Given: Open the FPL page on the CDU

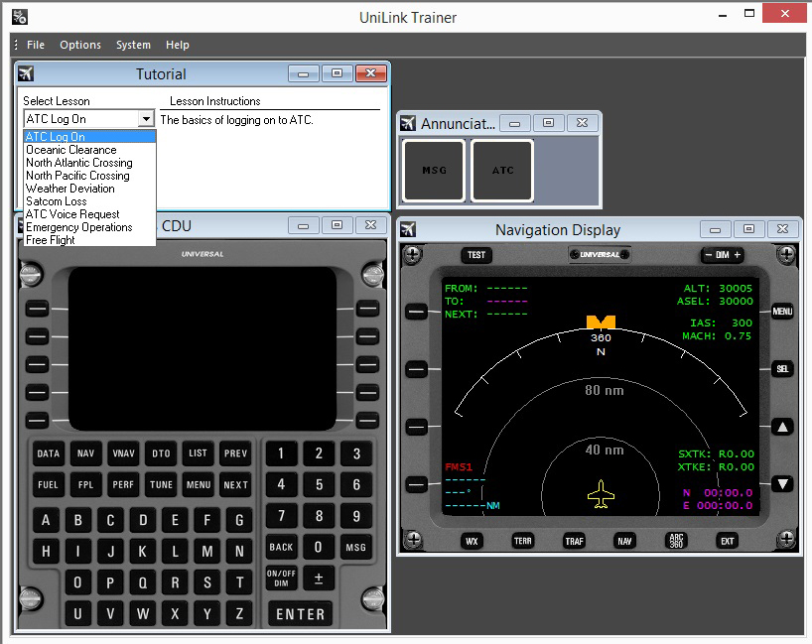Looking at the screenshot, I should (85, 485).
